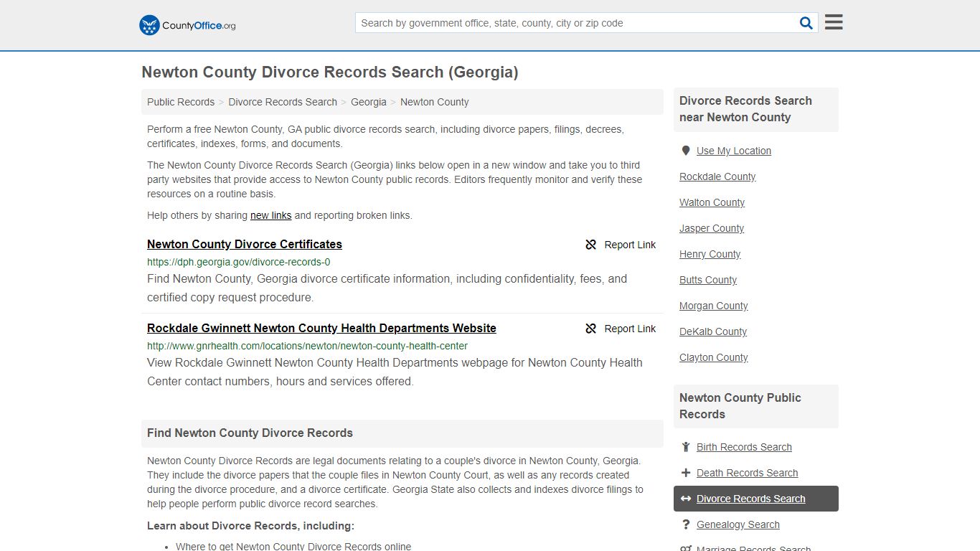Click 'Newton County Public Records' sidebar heading

[740, 406]
